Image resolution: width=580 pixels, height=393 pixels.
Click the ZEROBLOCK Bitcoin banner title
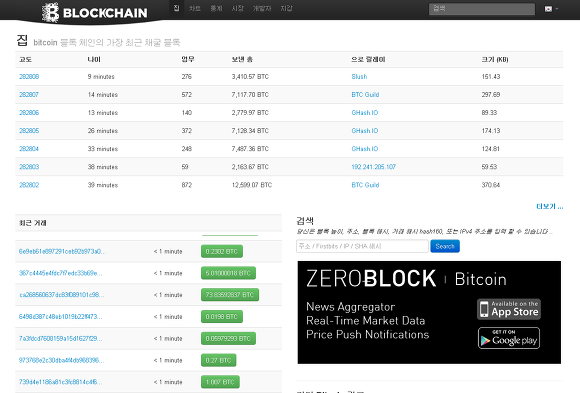point(406,279)
